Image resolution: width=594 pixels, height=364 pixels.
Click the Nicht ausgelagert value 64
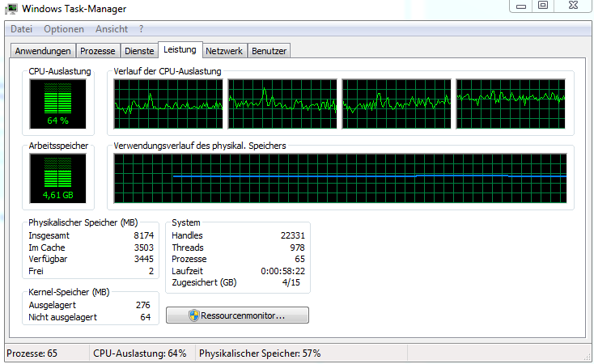pyautogui.click(x=146, y=317)
